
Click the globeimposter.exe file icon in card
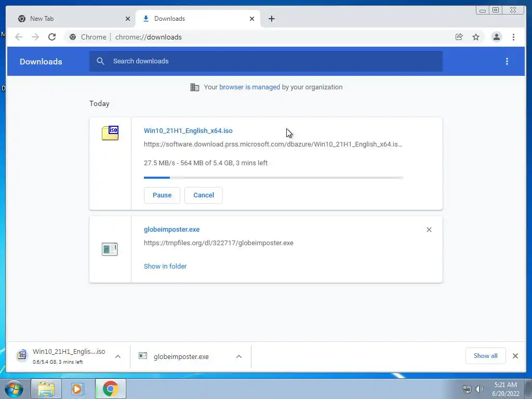point(110,249)
